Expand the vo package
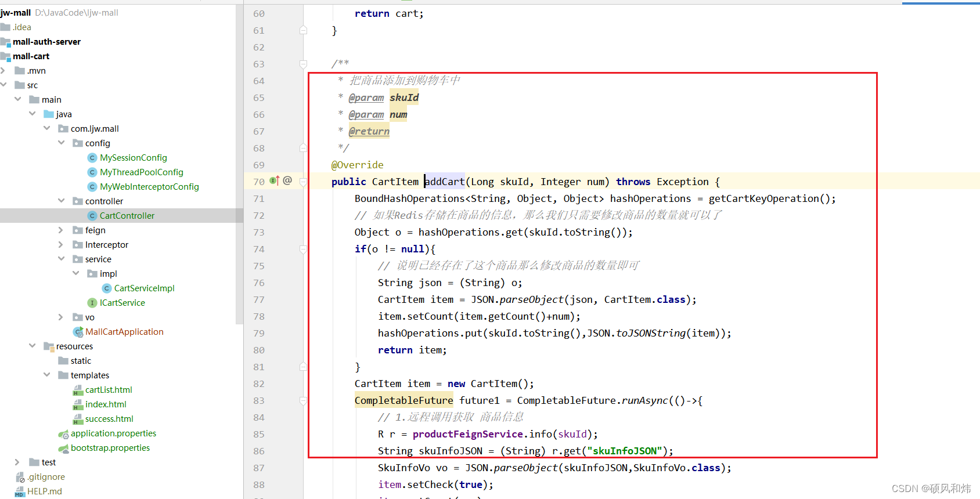The image size is (980, 499). [x=61, y=317]
